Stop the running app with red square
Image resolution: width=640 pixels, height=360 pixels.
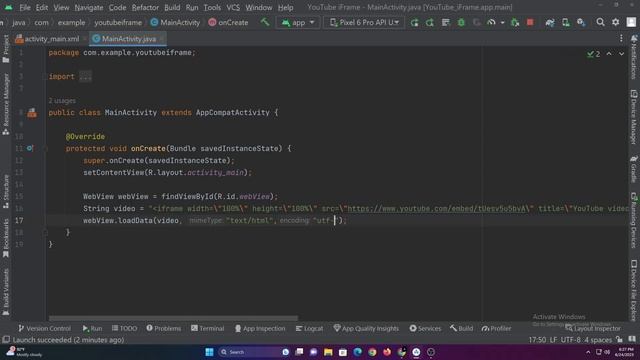coord(530,22)
